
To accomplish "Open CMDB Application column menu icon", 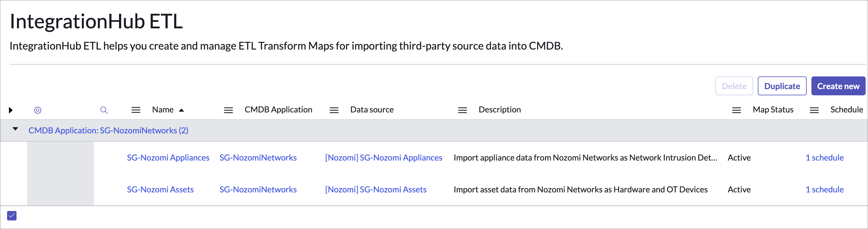I will point(228,110).
